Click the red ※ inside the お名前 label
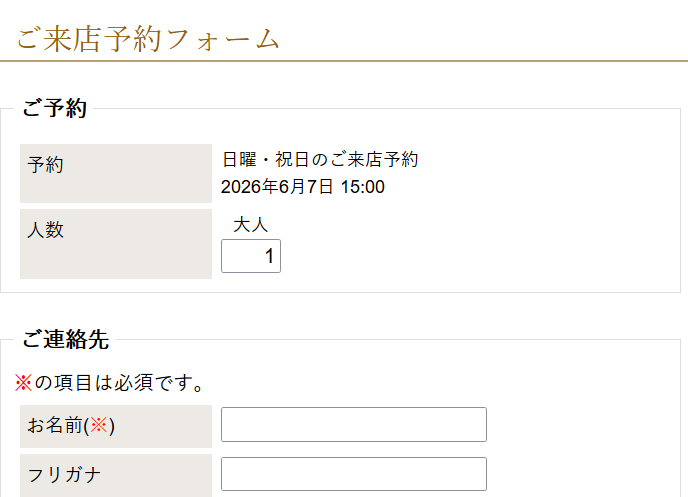The image size is (688, 497). tap(99, 426)
